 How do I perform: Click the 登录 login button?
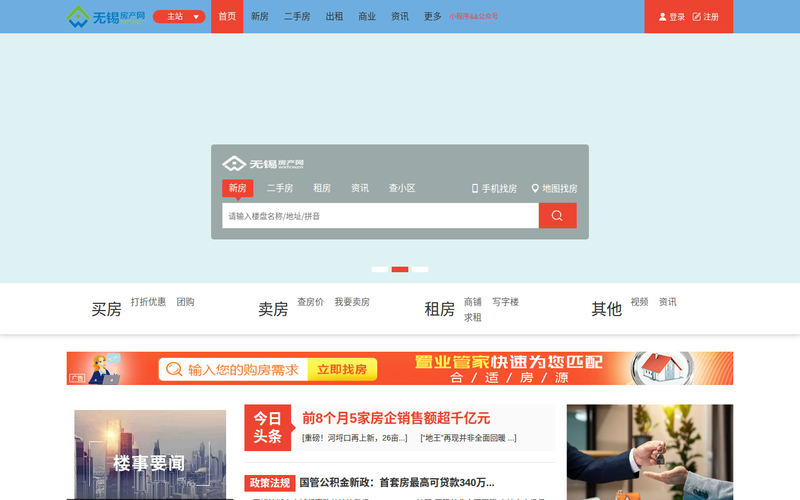coord(672,17)
